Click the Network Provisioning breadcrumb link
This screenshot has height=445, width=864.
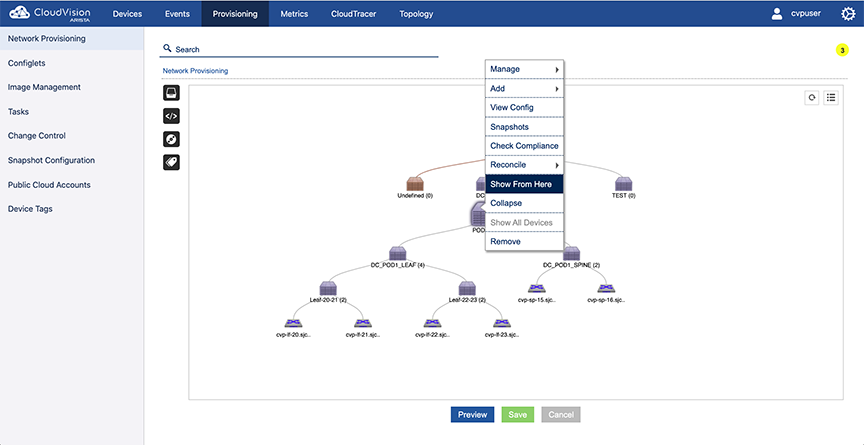click(x=195, y=70)
